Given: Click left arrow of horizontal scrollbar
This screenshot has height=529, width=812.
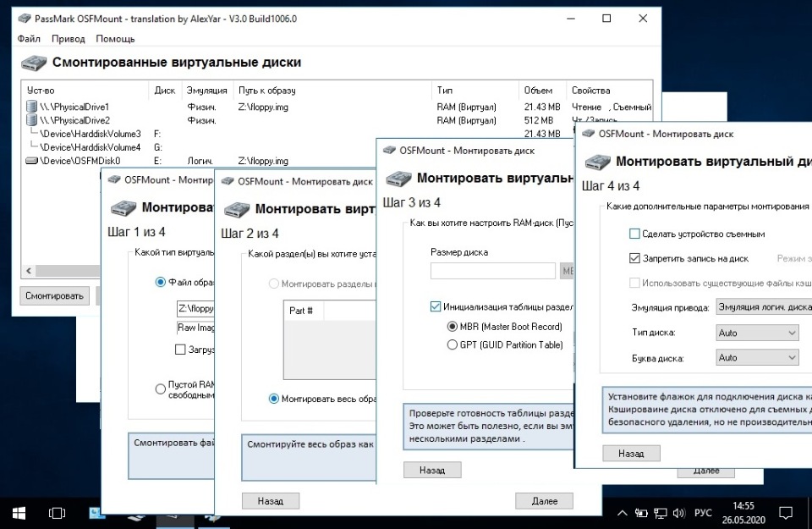Looking at the screenshot, I should (x=29, y=271).
